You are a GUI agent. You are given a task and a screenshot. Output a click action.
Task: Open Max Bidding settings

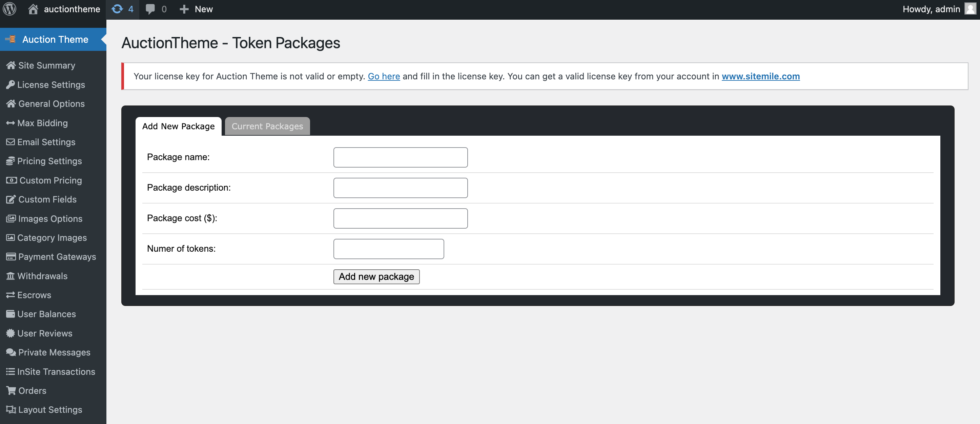43,123
